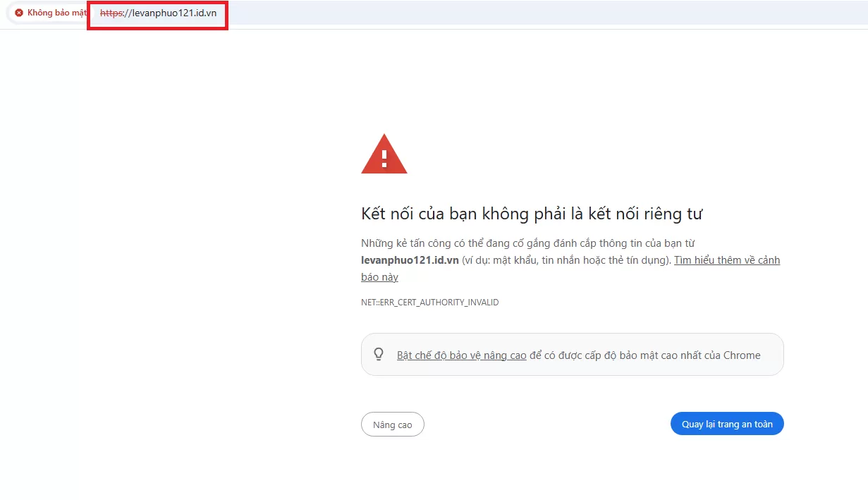This screenshot has width=868, height=500.
Task: Click the red not-secure X icon
Action: (19, 13)
